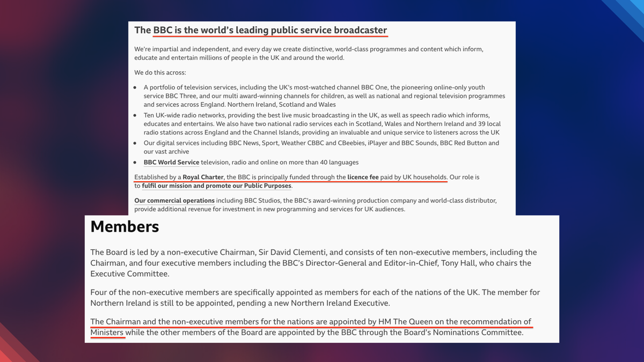
Task: Click the paragraph starting "The Board is led by"
Action: pyautogui.click(x=313, y=263)
